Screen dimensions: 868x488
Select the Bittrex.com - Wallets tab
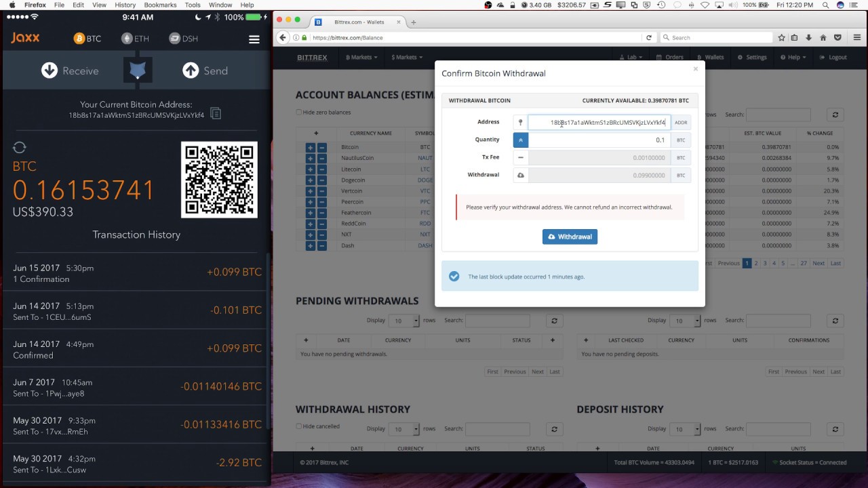357,22
